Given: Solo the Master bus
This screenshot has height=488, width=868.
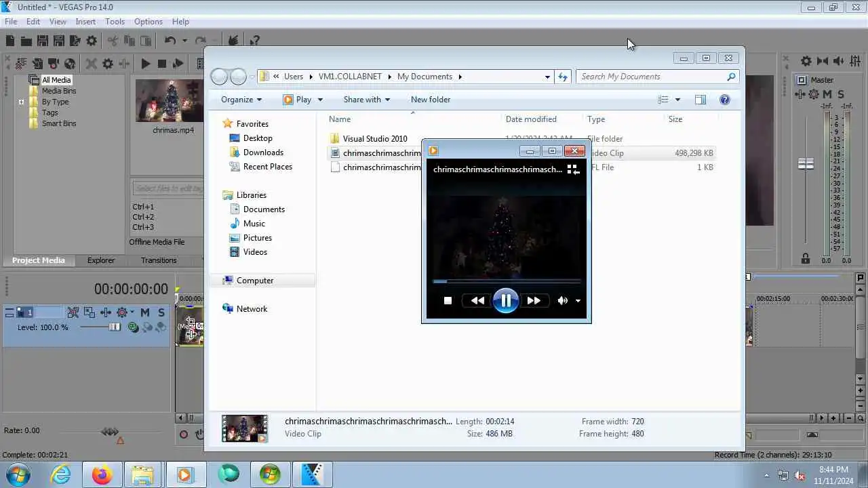Looking at the screenshot, I should pyautogui.click(x=841, y=94).
